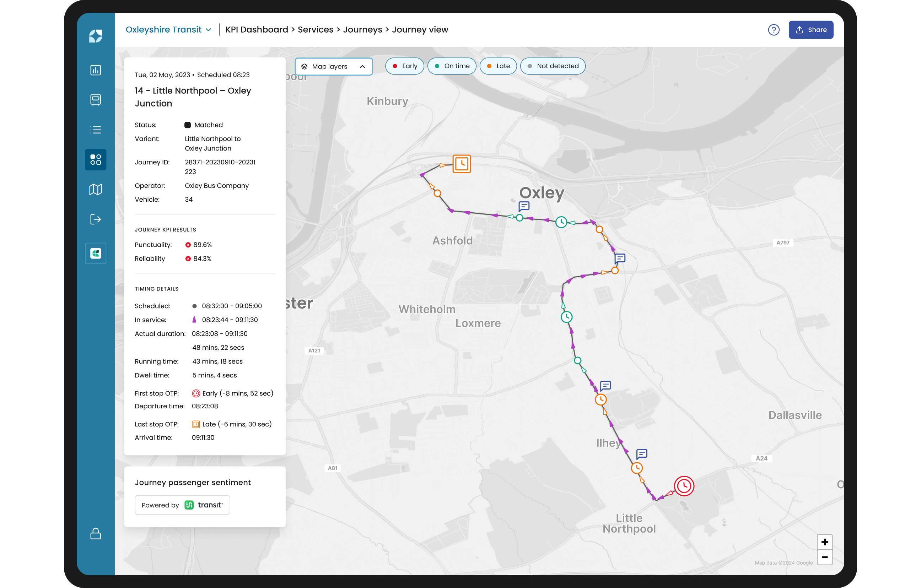921x588 pixels.
Task: Click the green clock stop below Oxley
Action: (561, 222)
